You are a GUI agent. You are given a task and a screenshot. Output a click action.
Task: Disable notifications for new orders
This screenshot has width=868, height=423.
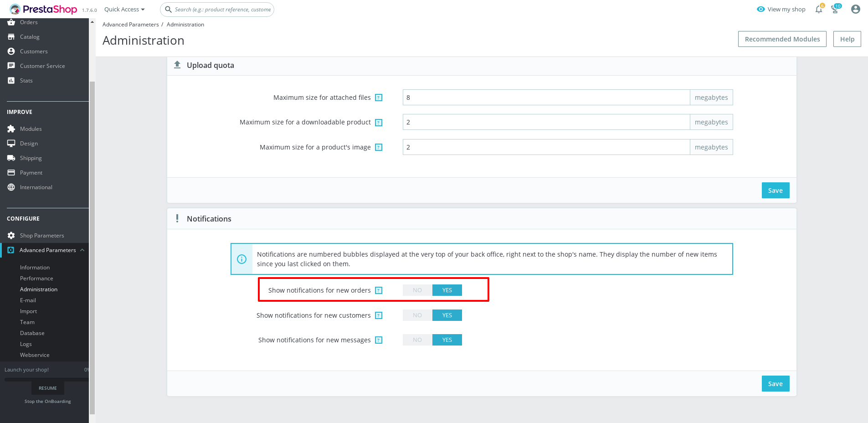coord(416,290)
